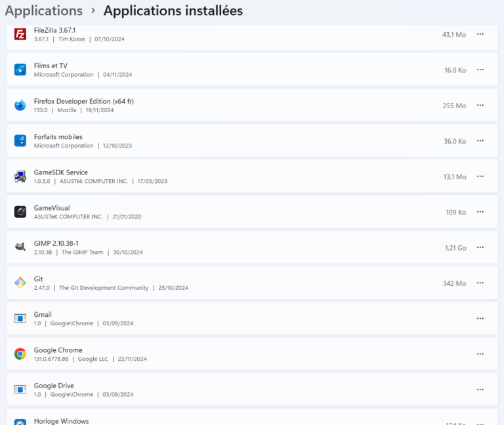Go back to Applications breadcrumb

point(44,11)
